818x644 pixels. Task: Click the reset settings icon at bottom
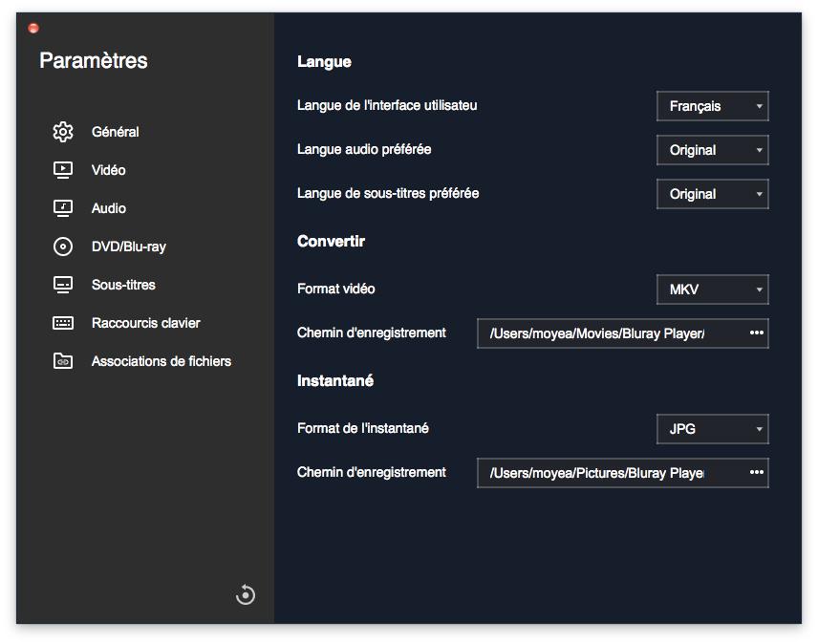(x=246, y=594)
